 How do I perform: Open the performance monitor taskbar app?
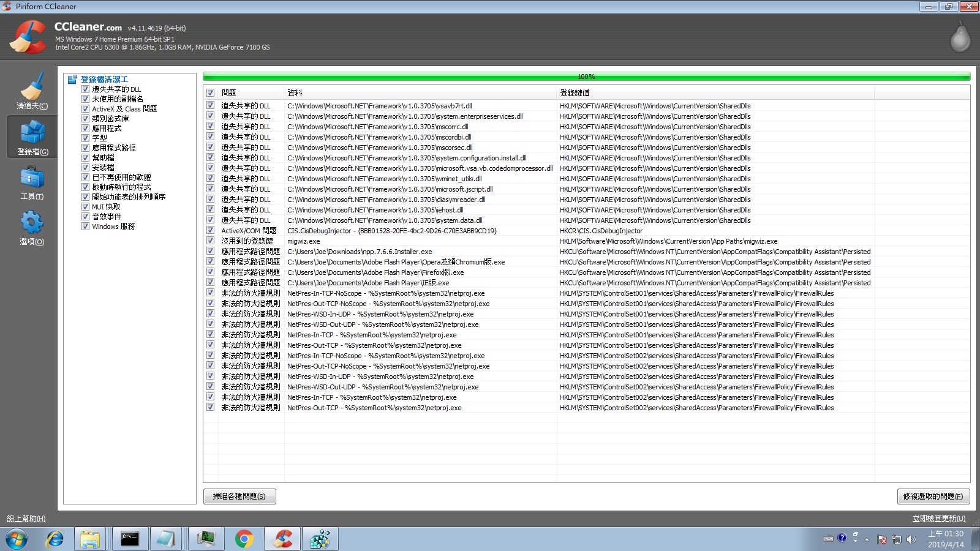pos(206,539)
